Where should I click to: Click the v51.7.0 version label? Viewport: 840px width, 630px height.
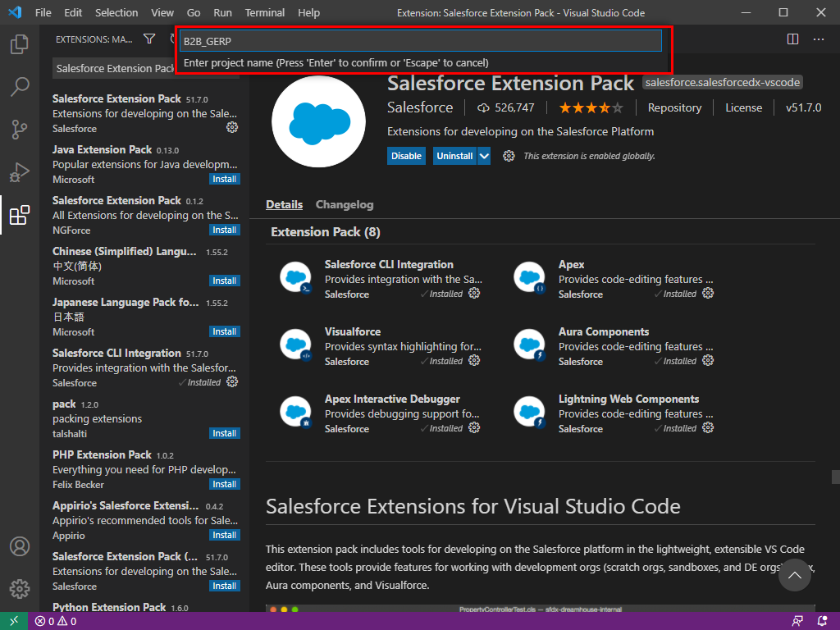coord(803,107)
